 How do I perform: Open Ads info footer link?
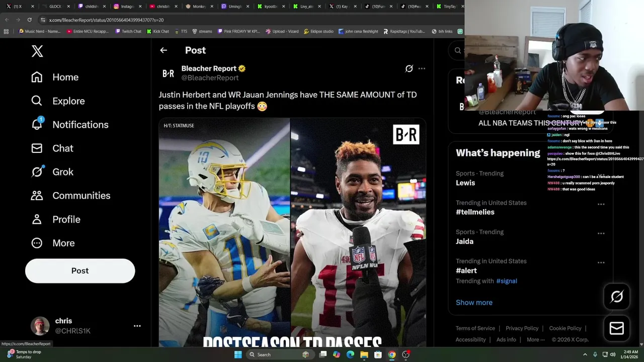pos(506,339)
